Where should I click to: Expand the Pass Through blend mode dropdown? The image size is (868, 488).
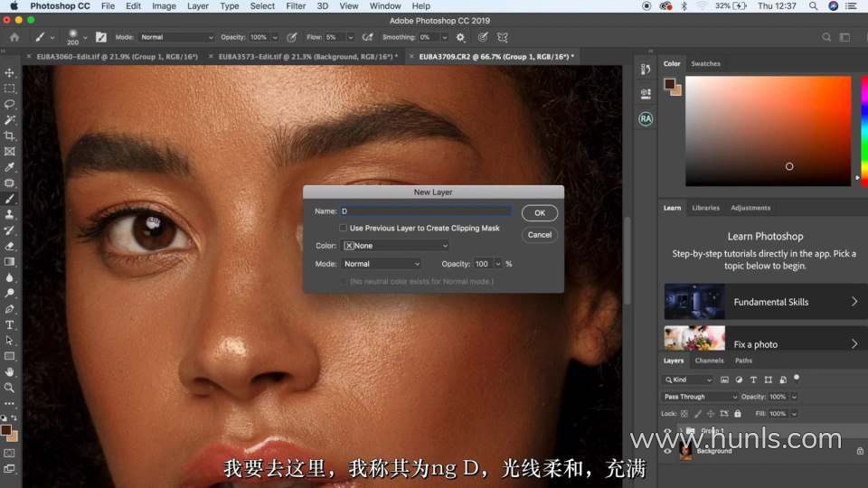[701, 397]
